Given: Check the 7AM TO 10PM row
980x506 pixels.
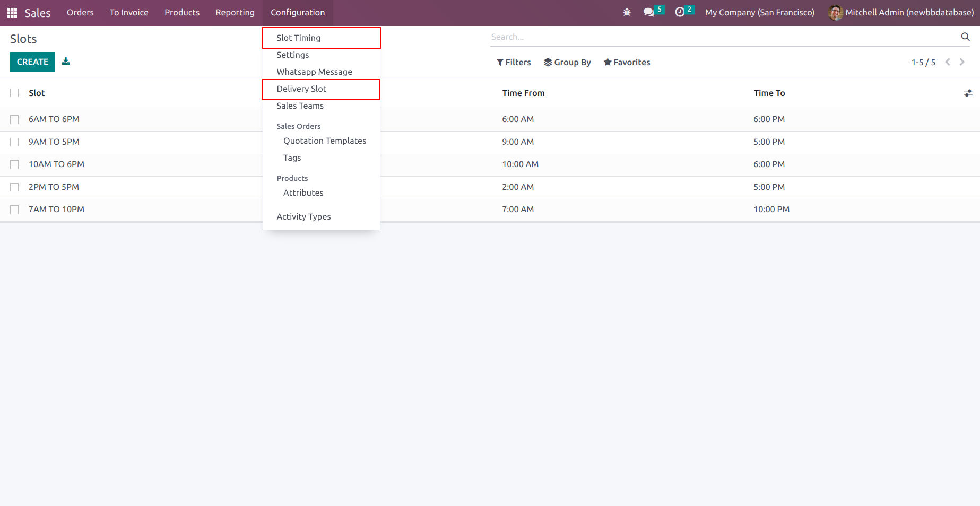Looking at the screenshot, I should click(14, 210).
